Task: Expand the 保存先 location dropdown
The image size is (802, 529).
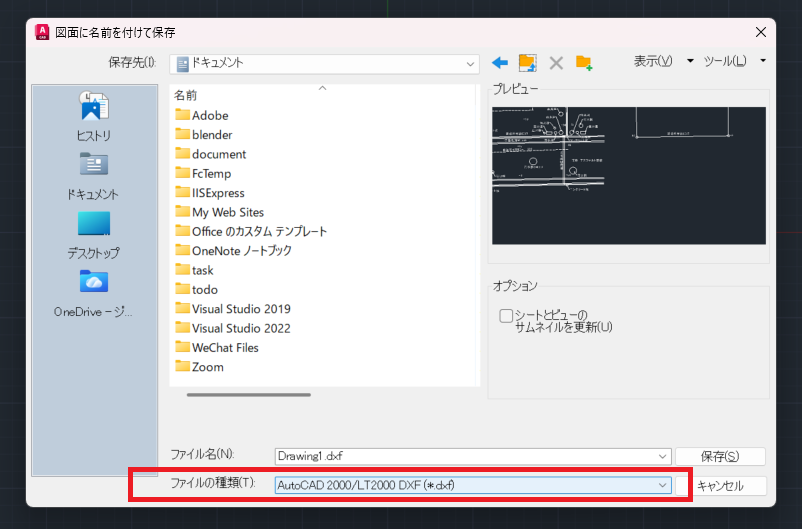Action: pos(470,63)
